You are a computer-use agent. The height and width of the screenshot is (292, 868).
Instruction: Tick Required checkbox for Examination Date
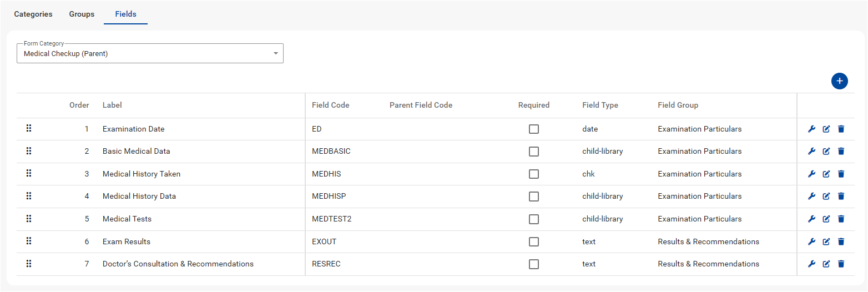coord(533,129)
